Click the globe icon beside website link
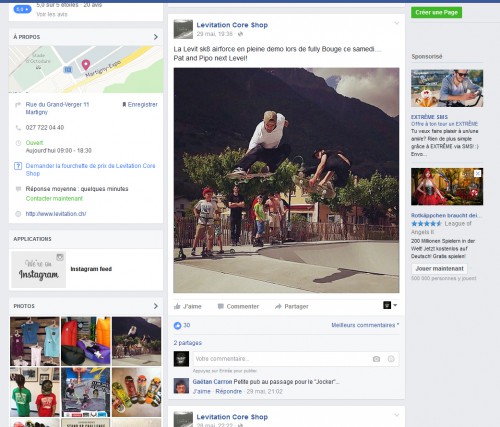 coord(18,214)
